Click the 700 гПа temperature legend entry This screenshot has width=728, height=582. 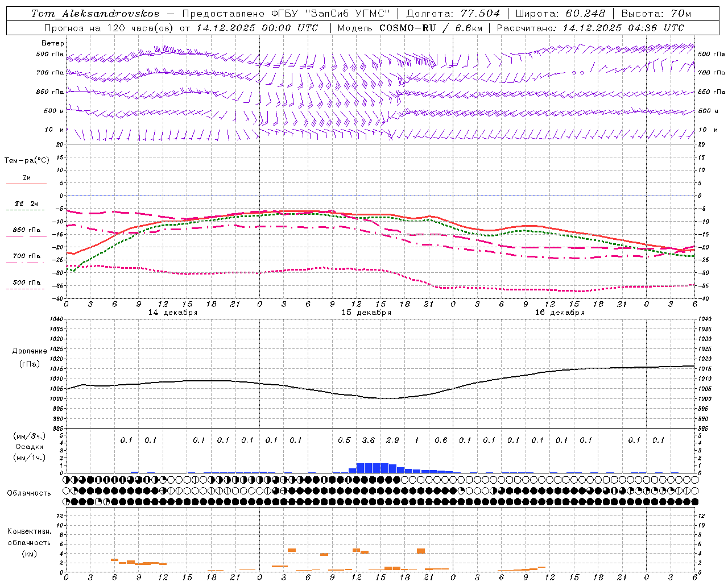coord(27,256)
